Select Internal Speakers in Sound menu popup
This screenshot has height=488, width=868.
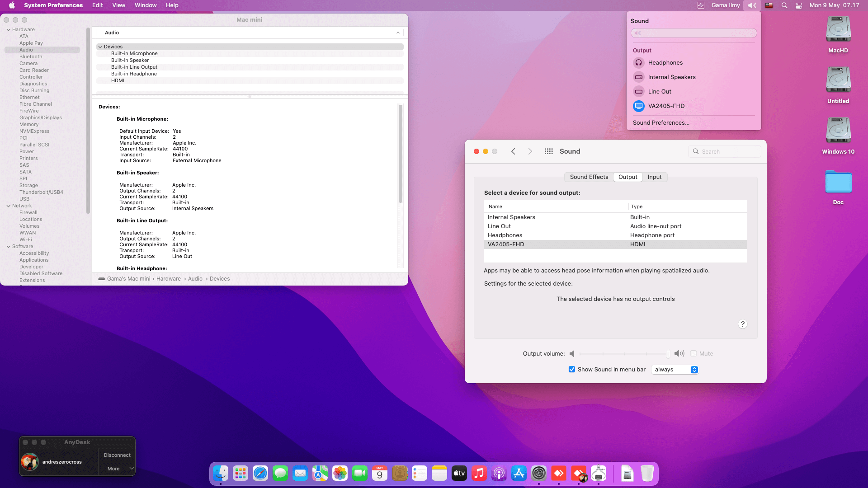[x=693, y=77]
